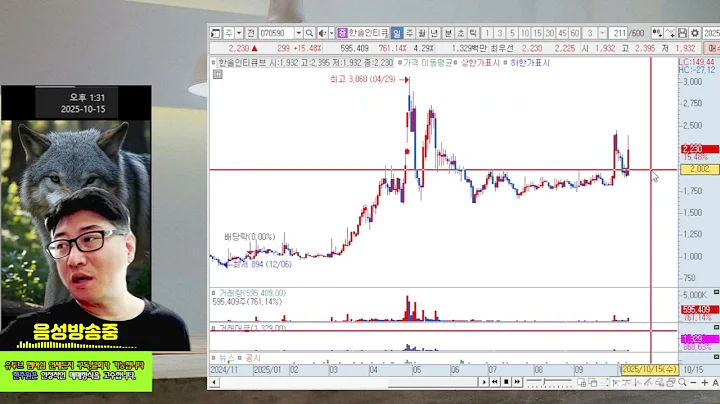Open the chart settings gear icon
The image size is (720, 404).
click(x=695, y=33)
